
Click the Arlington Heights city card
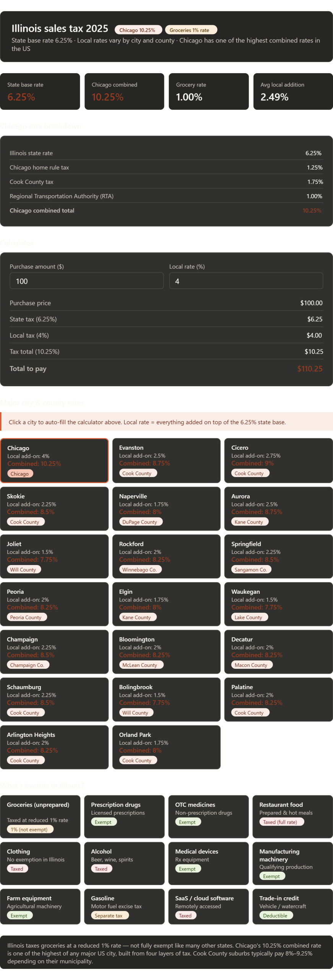(x=54, y=747)
